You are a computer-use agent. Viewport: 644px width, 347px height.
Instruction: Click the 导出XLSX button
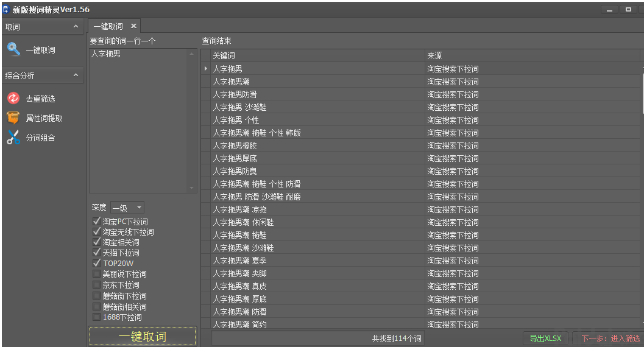[x=545, y=338]
